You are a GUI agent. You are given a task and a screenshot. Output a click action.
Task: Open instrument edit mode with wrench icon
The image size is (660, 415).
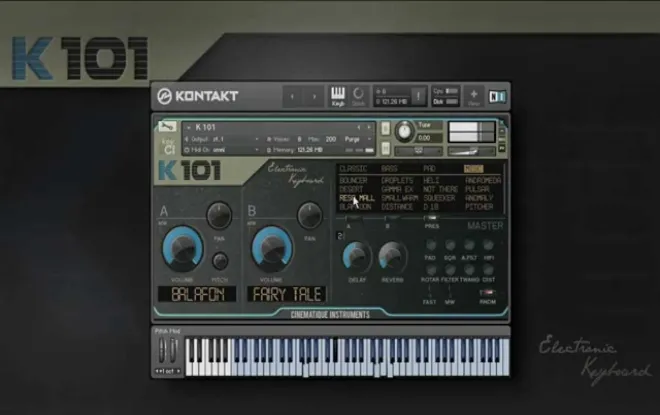[167, 126]
